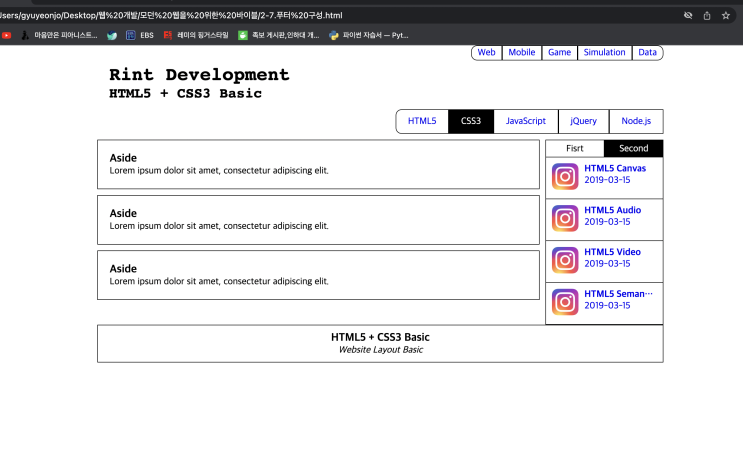
Task: Go to the HTML5 navigation item
Action: point(422,121)
